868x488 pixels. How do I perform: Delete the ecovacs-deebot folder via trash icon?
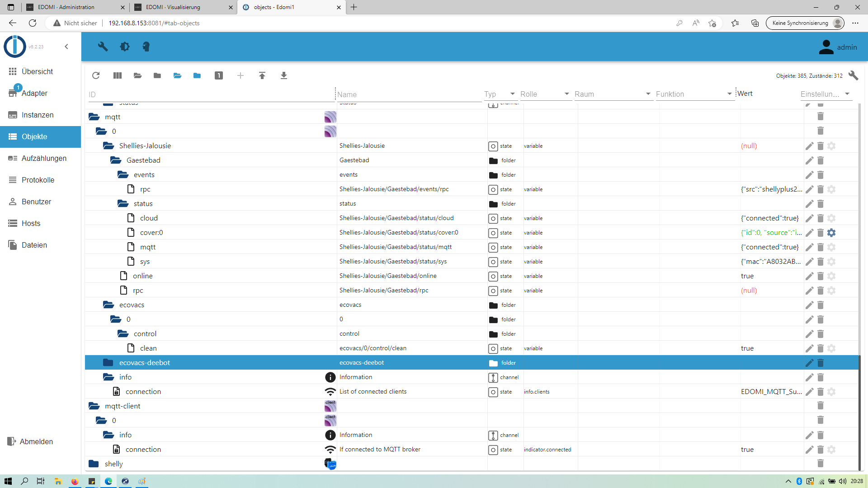[x=821, y=363]
